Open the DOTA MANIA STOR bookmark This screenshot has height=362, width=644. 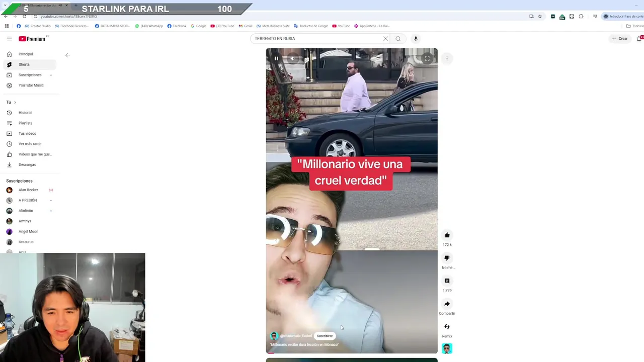click(x=112, y=26)
